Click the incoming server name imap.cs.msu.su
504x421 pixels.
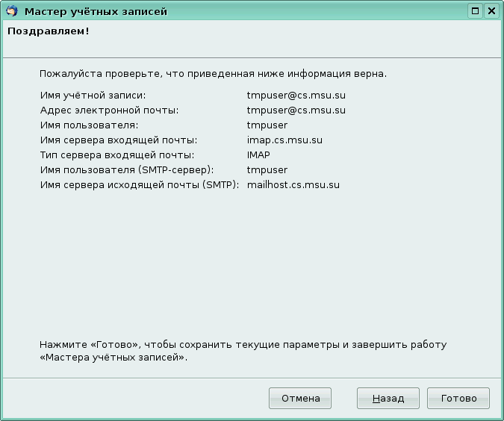(x=284, y=140)
